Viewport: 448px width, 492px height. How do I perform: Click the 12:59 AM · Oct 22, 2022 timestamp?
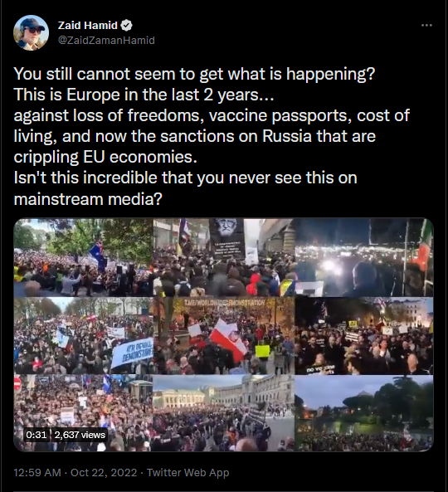click(75, 473)
